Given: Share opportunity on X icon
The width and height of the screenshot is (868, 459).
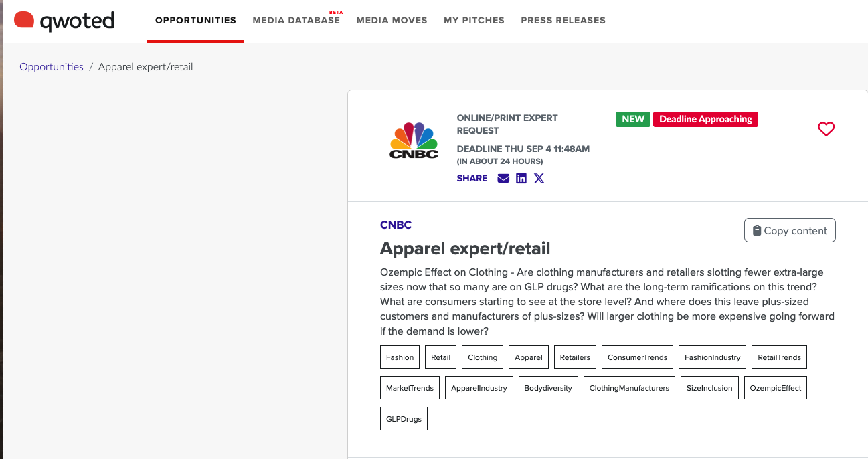Looking at the screenshot, I should 539,178.
